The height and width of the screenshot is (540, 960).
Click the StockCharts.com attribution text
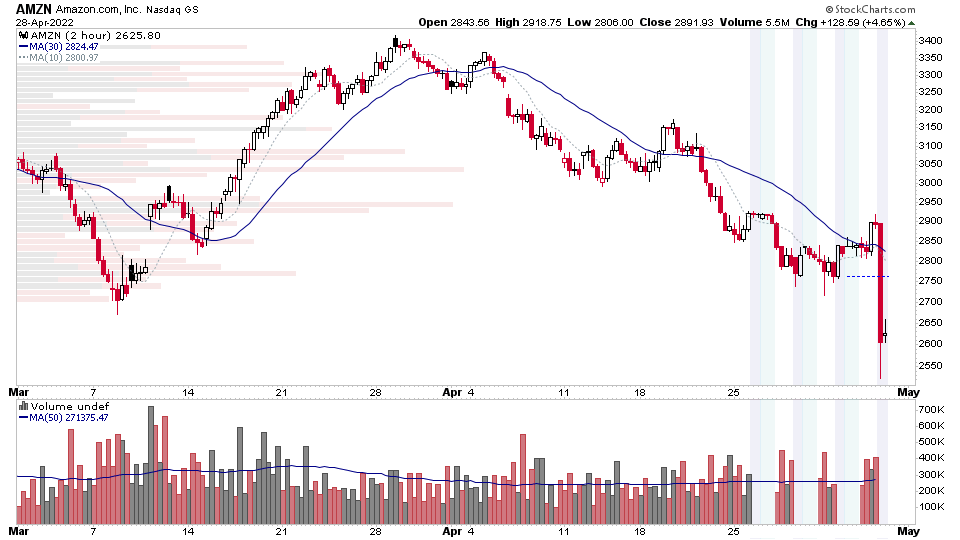pos(870,9)
